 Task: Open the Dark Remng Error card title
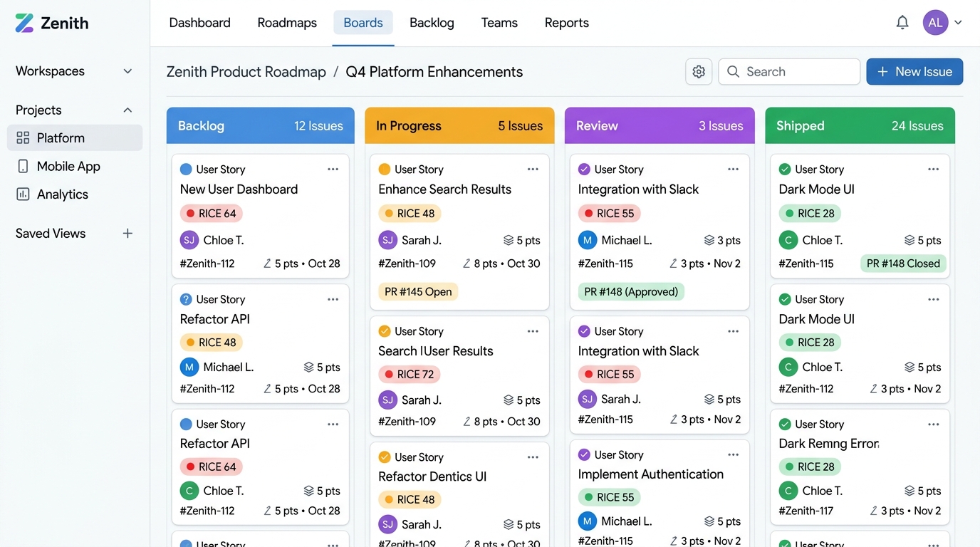(x=829, y=444)
